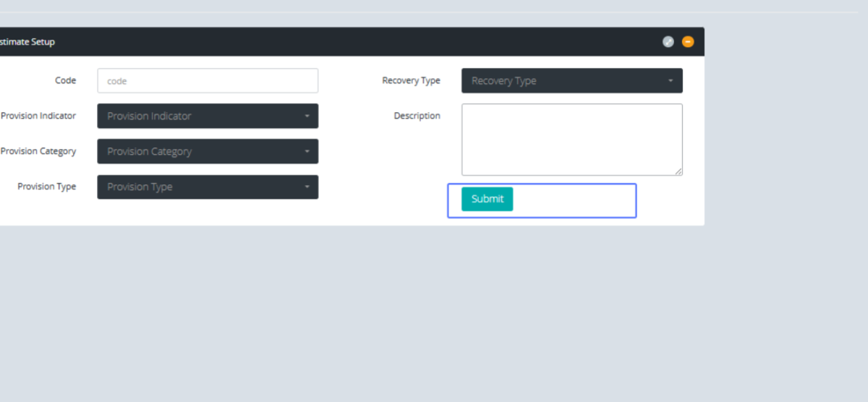The height and width of the screenshot is (402, 868).
Task: Open the Provision Category dropdown
Action: pos(208,151)
